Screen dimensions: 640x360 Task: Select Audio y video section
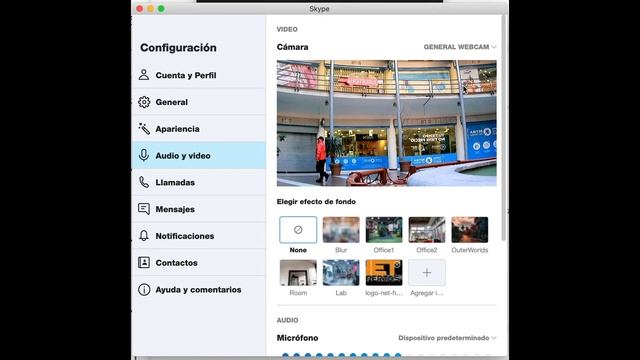click(199, 156)
